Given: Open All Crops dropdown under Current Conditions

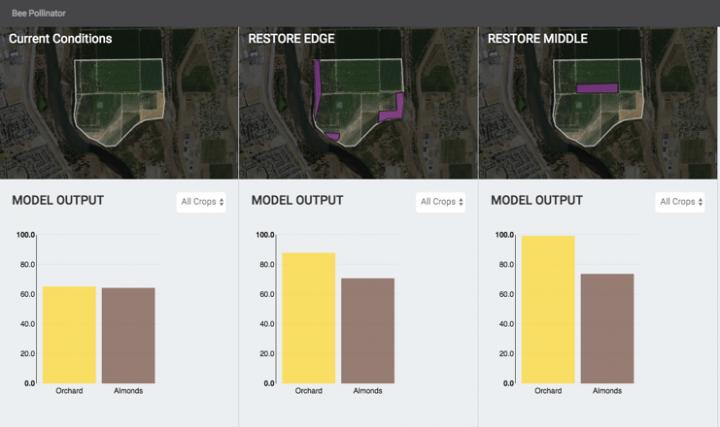Looking at the screenshot, I should coord(201,202).
